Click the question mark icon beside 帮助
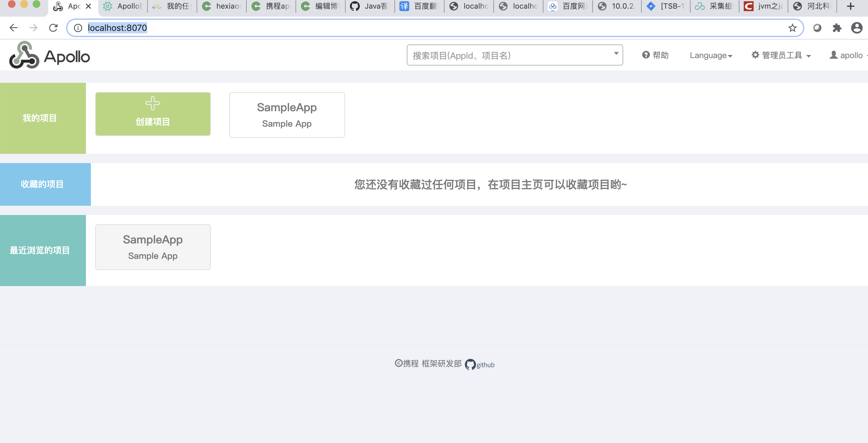868x443 pixels. 646,55
